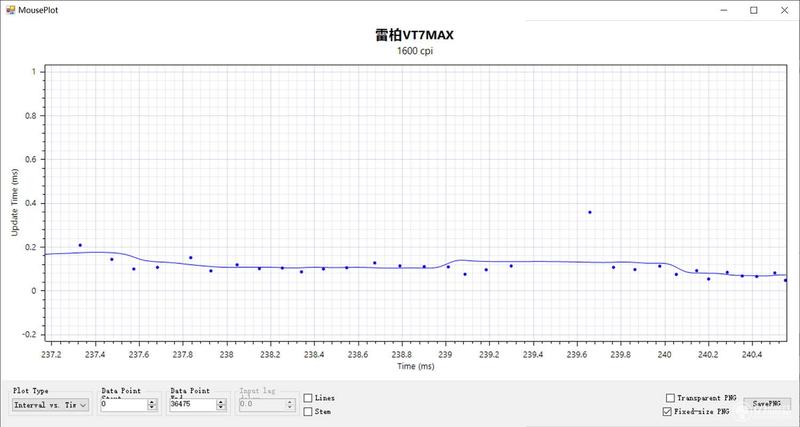Enable the Lines checkbox
This screenshot has width=800, height=427.
308,398
